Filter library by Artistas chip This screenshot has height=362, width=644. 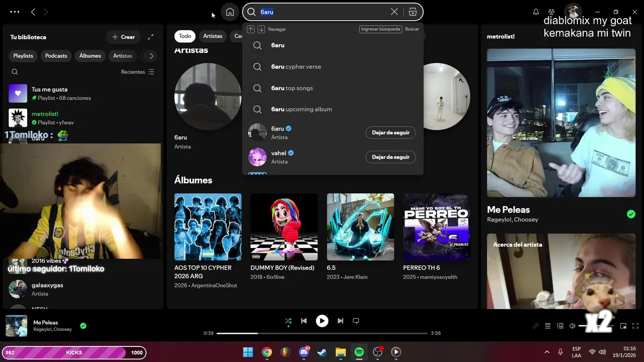(123, 56)
